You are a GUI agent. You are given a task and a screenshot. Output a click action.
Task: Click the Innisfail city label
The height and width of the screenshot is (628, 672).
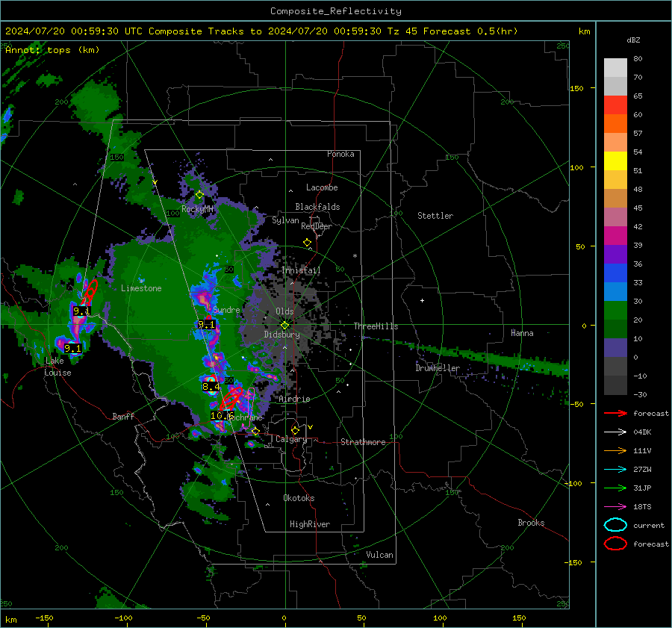[x=301, y=270]
